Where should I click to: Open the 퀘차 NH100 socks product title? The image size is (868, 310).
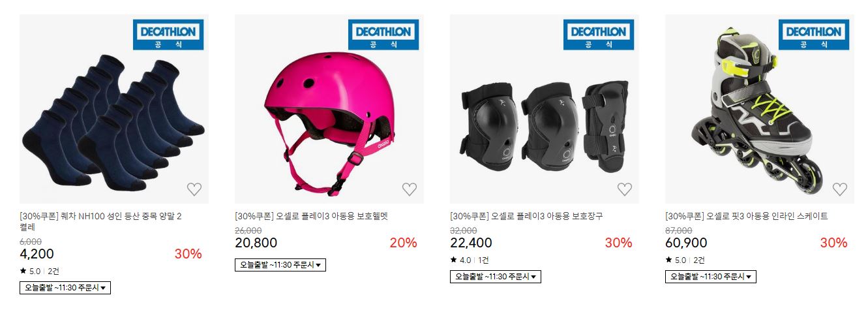click(x=101, y=221)
